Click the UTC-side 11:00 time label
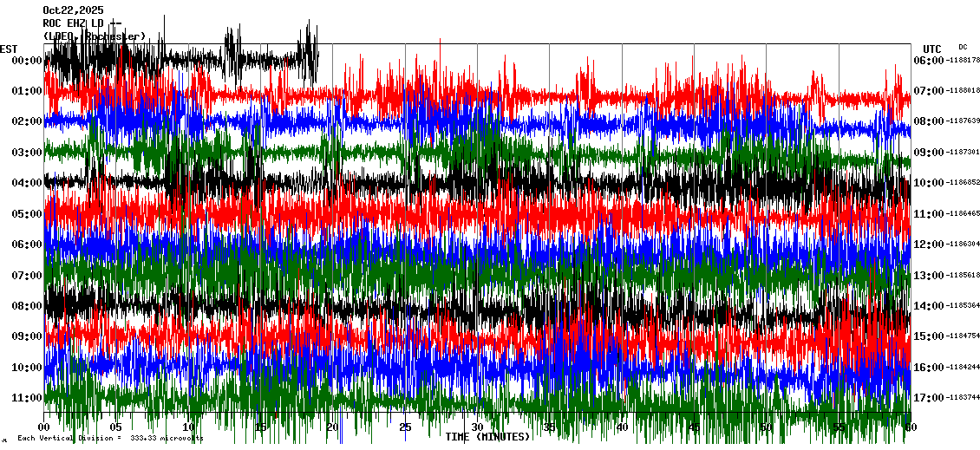The width and height of the screenshot is (980, 450). tap(929, 214)
